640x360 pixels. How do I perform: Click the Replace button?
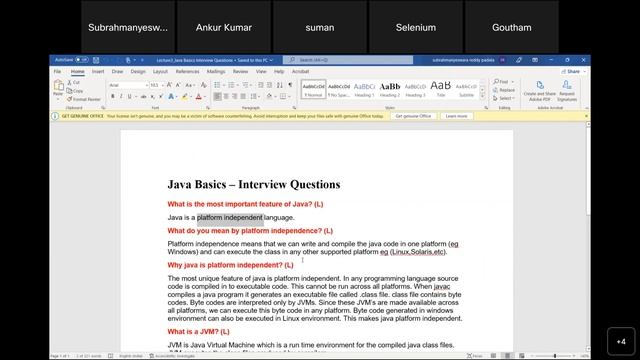(504, 90)
